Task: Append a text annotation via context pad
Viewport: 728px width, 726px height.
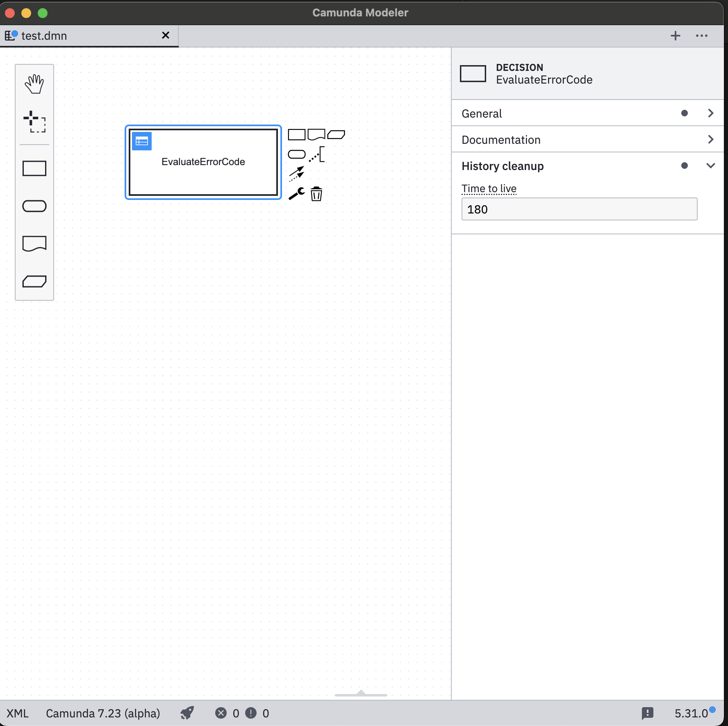Action: tap(316, 154)
